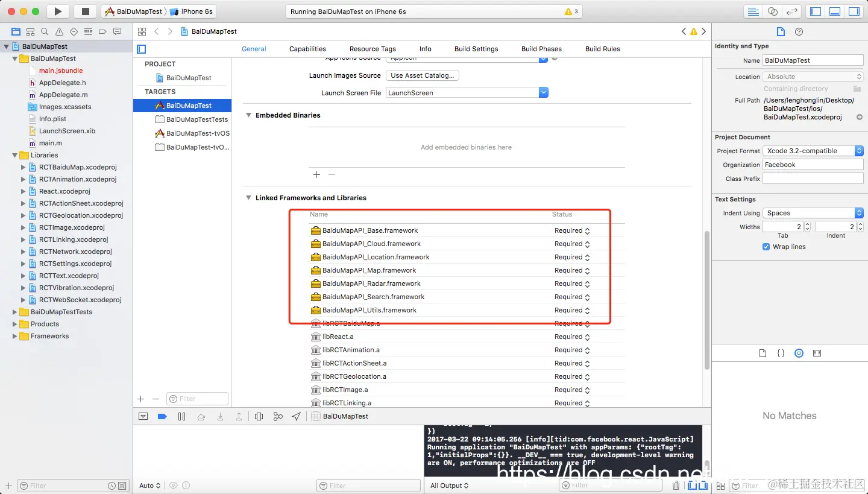Go forward in editor history

point(170,31)
